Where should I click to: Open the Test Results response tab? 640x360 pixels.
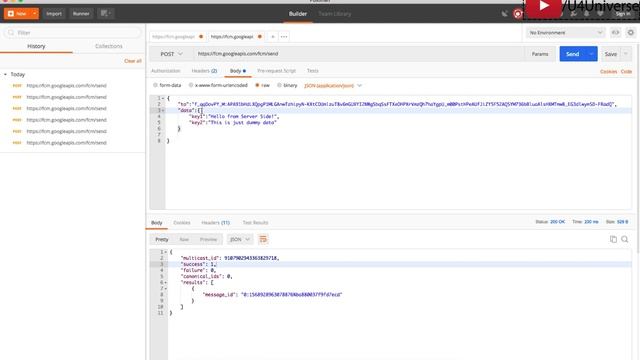point(256,223)
